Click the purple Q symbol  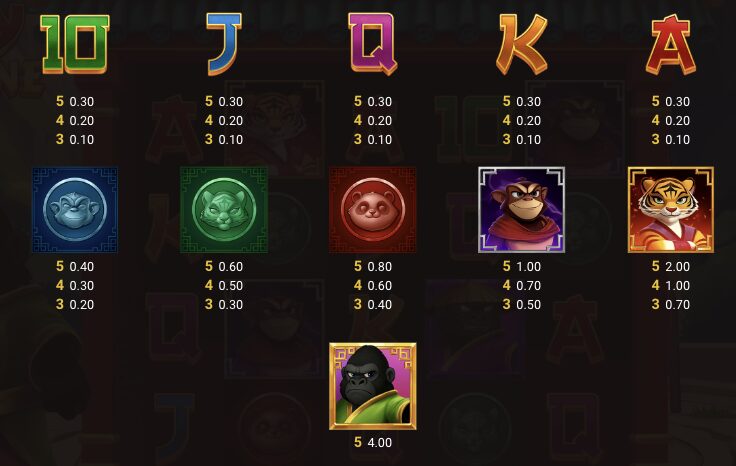coord(373,44)
